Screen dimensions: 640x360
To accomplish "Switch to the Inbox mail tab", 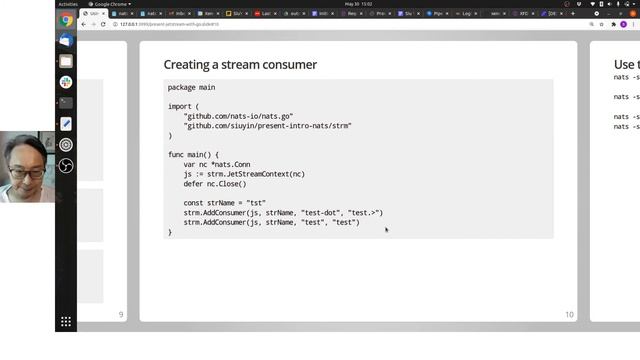I will [179, 13].
